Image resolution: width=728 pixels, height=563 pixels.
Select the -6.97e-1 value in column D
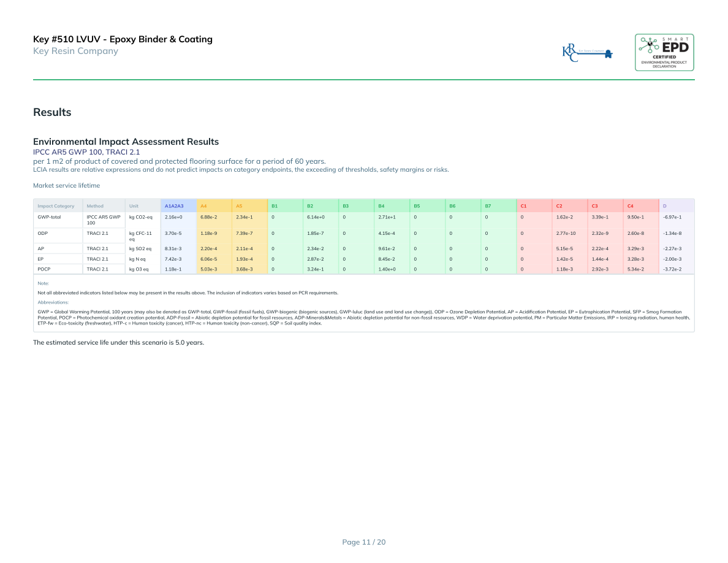pyautogui.click(x=672, y=217)
